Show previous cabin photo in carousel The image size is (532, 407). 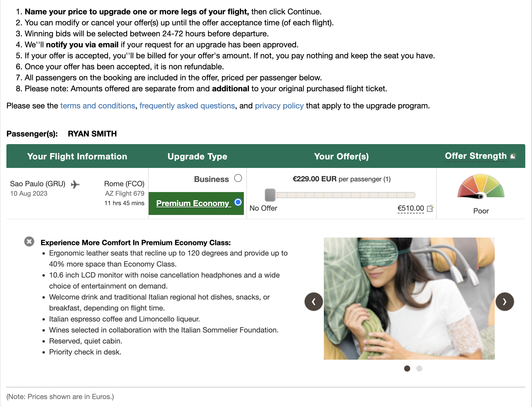coord(314,302)
